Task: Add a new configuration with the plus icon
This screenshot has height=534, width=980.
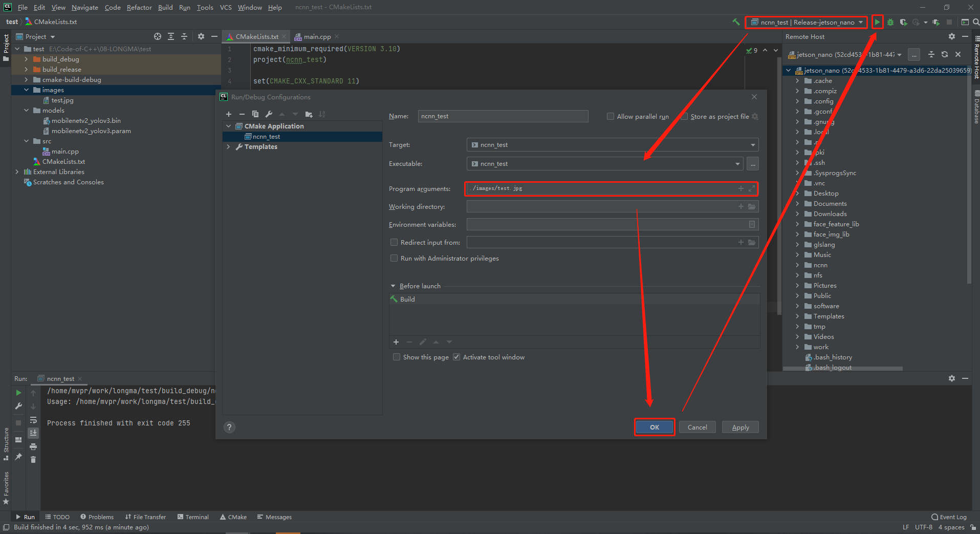Action: point(229,114)
